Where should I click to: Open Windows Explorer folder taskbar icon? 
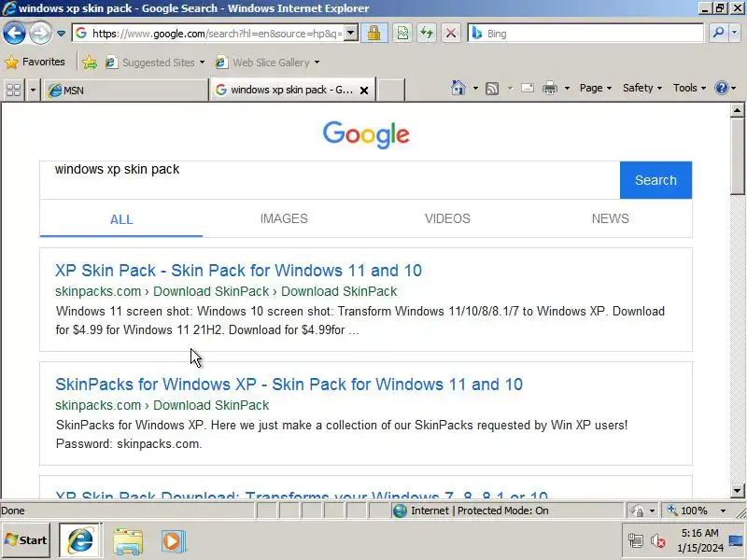128,541
